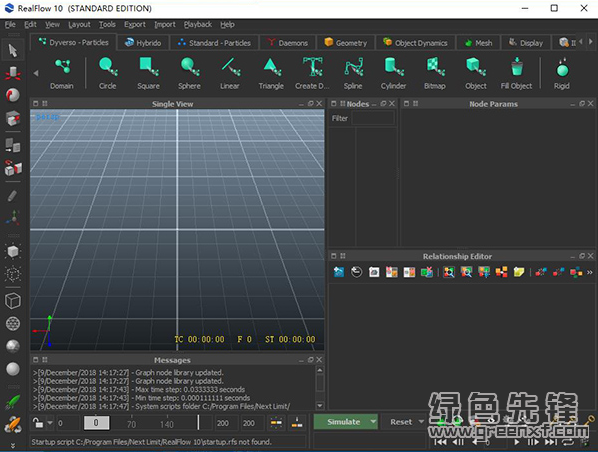This screenshot has height=452, width=598.
Task: Add a Circle emitter
Action: pos(108,73)
